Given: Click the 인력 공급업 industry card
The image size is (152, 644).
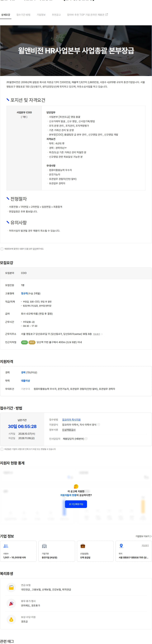Looking at the screenshot, I should tap(95, 551).
